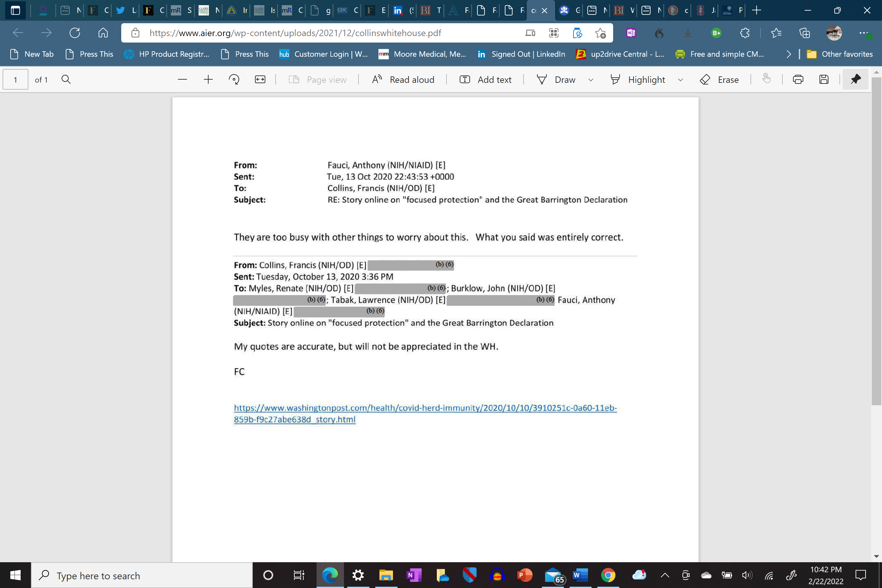Open the Washington Post article link
Viewport: 882px width, 588px height.
pos(425,407)
